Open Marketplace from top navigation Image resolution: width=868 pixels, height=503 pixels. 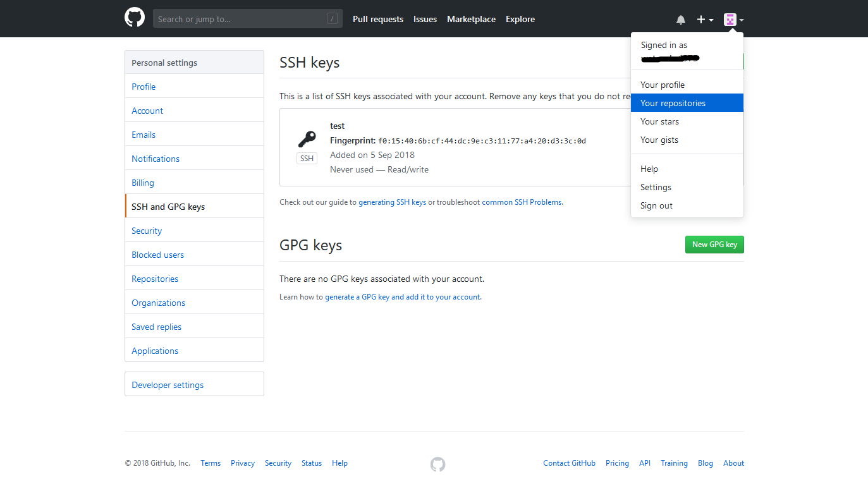pyautogui.click(x=471, y=19)
